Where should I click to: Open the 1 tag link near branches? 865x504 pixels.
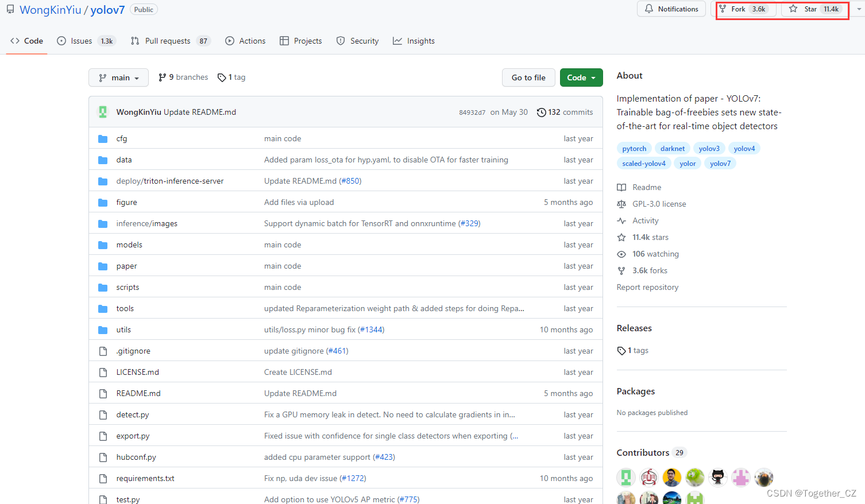click(x=231, y=77)
